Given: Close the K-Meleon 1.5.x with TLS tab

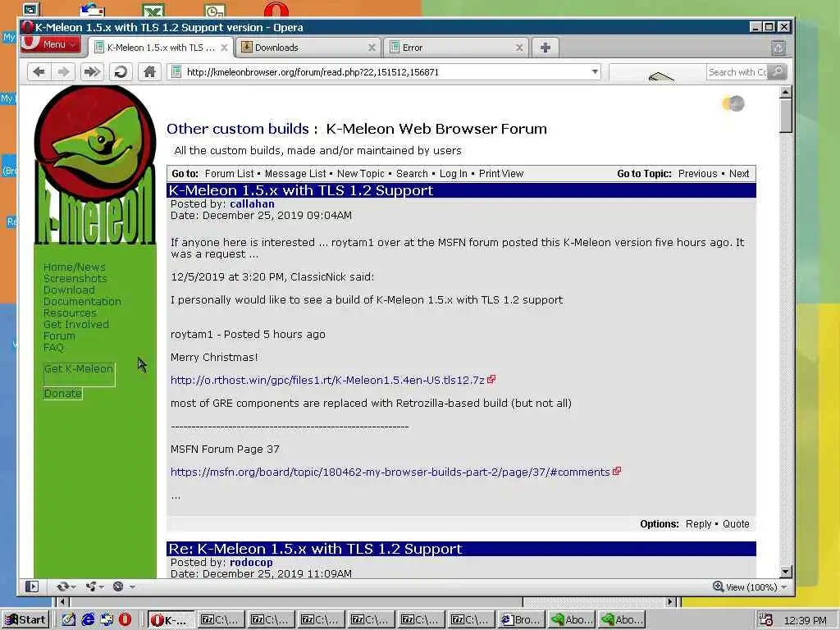Looking at the screenshot, I should (224, 48).
